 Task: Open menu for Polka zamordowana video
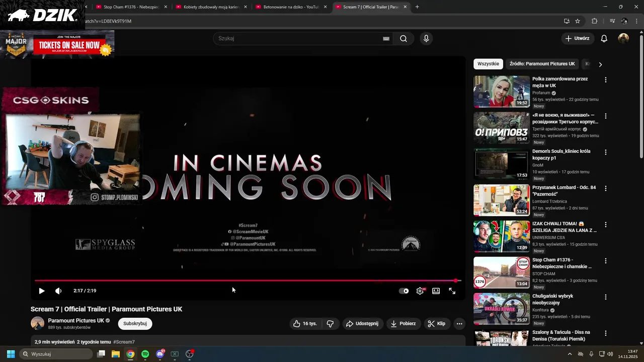[605, 80]
